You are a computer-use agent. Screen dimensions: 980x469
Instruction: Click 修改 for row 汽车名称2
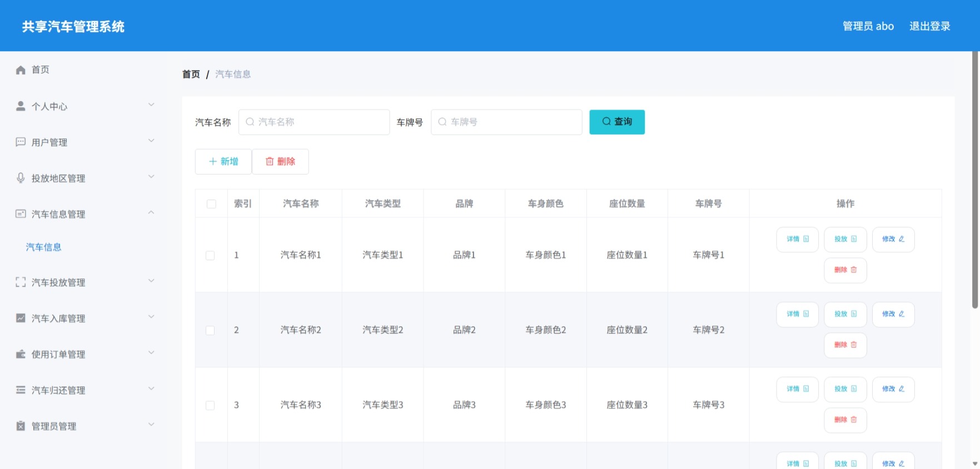893,315
